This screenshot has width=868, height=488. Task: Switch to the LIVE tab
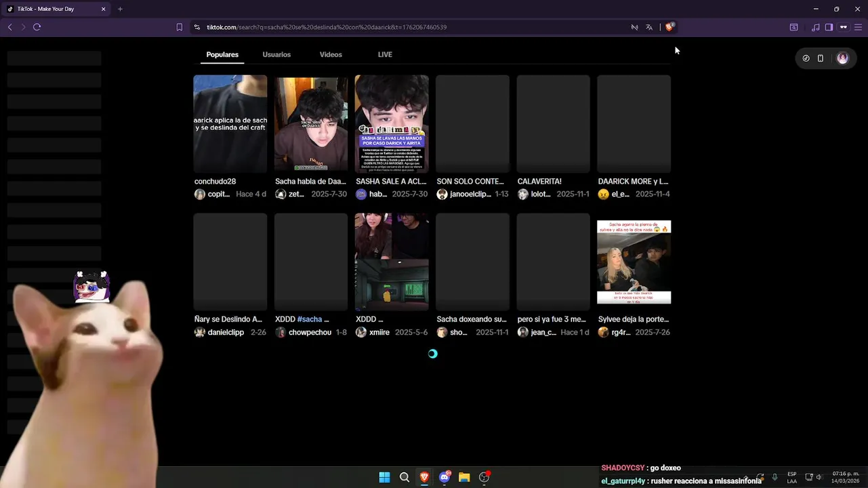385,54
